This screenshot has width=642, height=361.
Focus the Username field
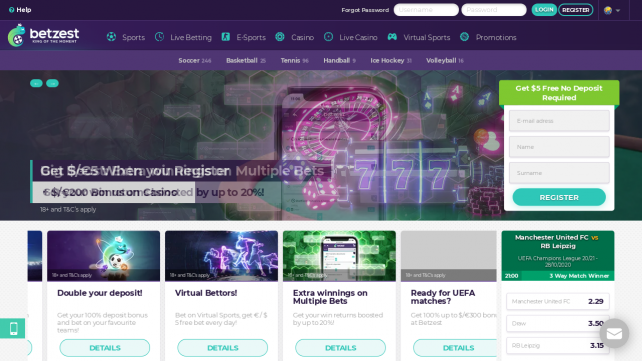[426, 10]
